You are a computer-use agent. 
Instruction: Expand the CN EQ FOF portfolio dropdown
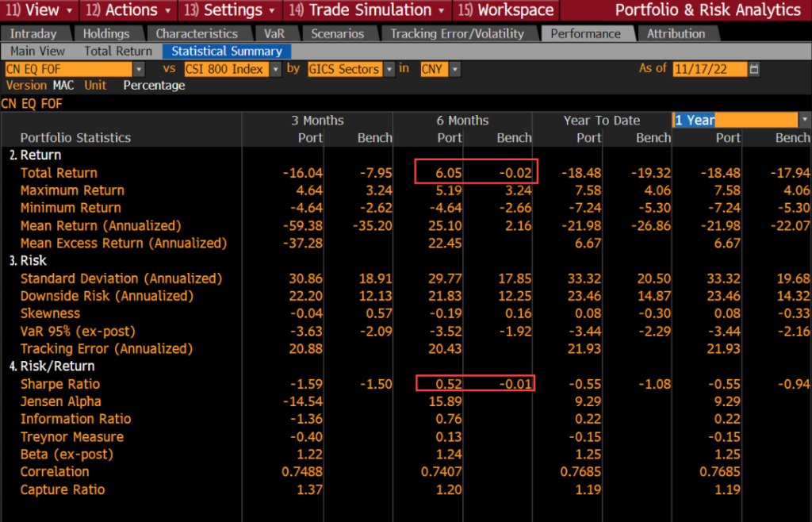click(139, 69)
